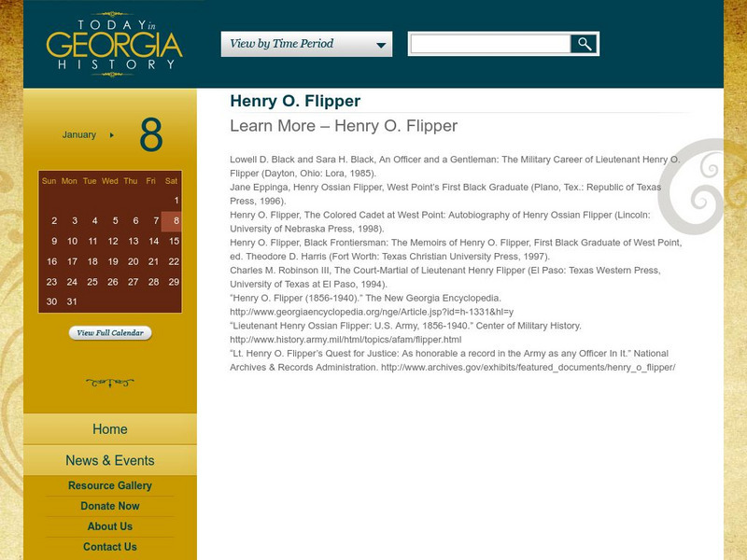This screenshot has height=560, width=747.
Task: Select calendar day 7
Action: [156, 221]
